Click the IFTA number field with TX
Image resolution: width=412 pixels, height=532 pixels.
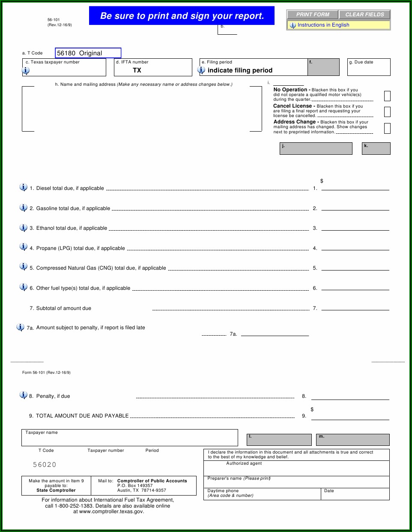coord(153,70)
